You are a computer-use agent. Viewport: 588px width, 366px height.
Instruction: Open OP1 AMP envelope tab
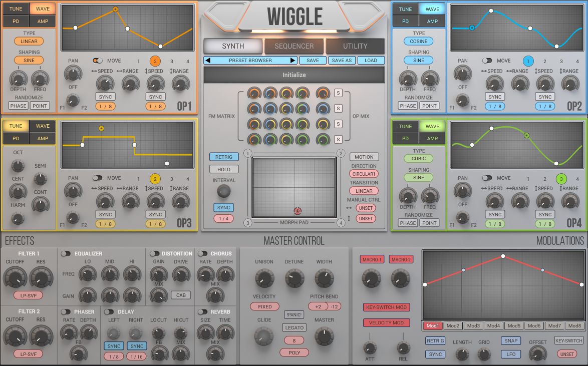point(43,22)
